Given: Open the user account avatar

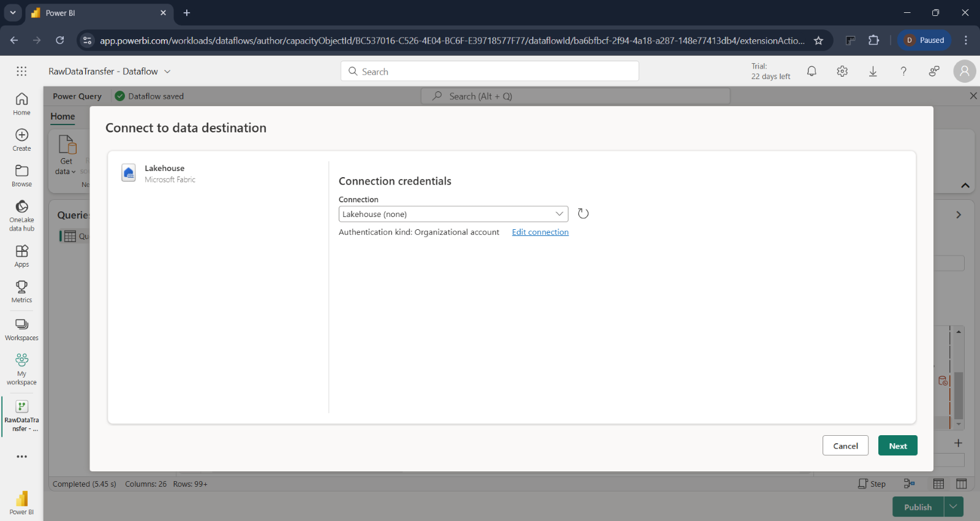Looking at the screenshot, I should [x=965, y=71].
